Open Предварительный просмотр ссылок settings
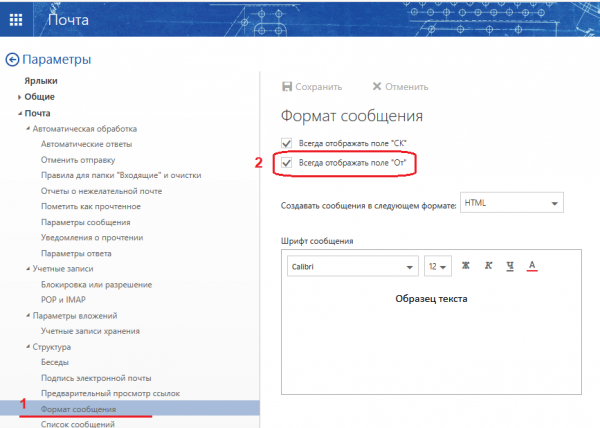 pyautogui.click(x=110, y=393)
